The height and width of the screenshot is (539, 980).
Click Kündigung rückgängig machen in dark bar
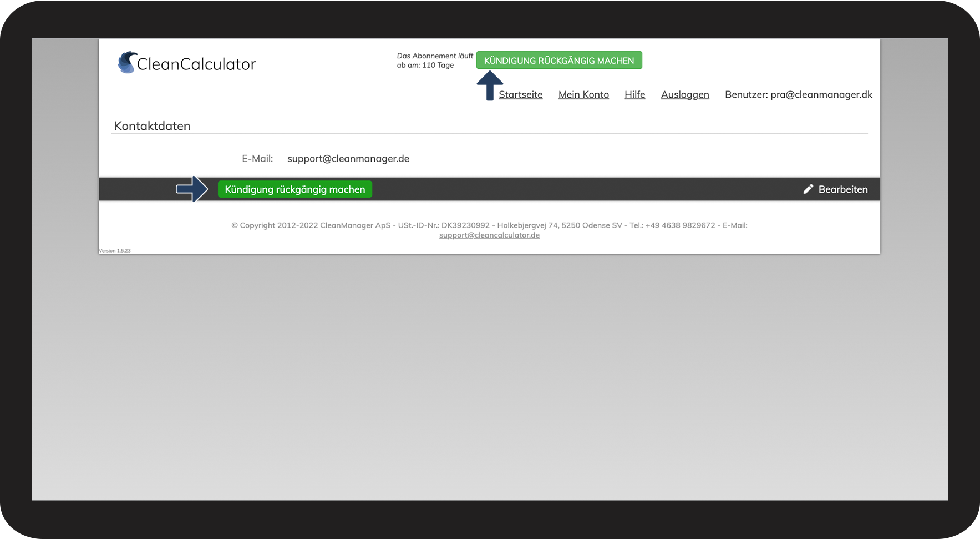295,189
